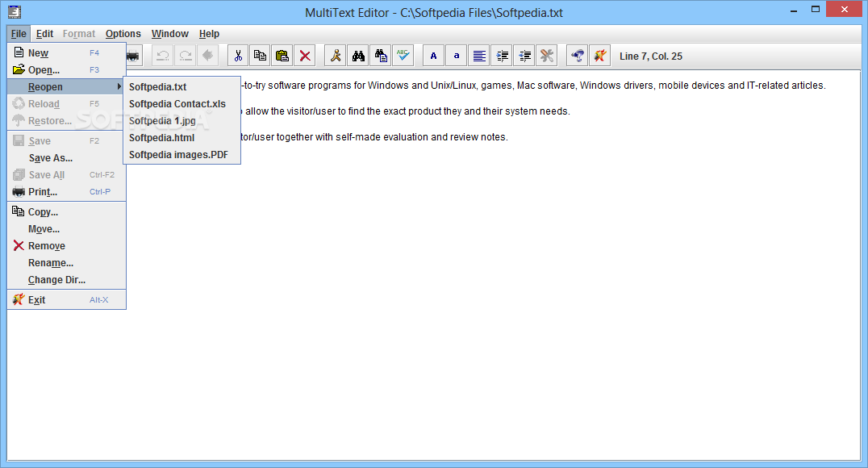Choose Save As... from the File menu
Image resolution: width=868 pixels, height=468 pixels.
tap(66, 158)
